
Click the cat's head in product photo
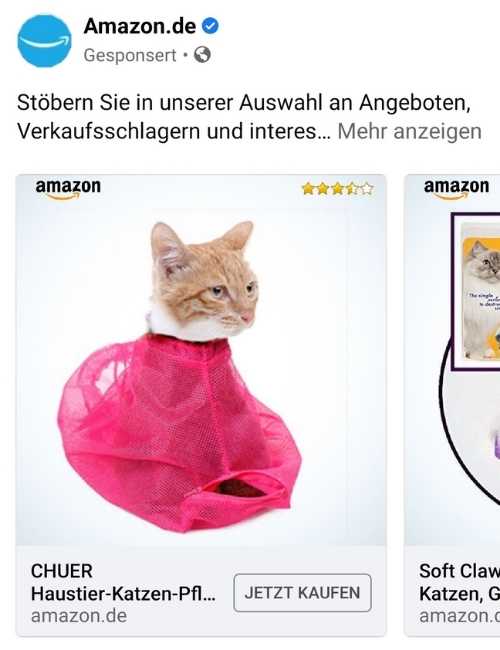click(x=203, y=277)
